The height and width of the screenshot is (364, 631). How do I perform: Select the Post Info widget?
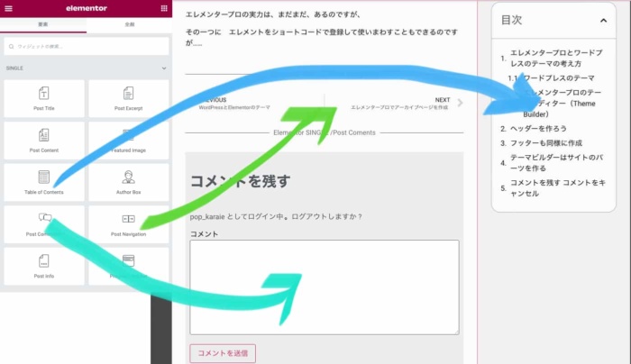44,267
